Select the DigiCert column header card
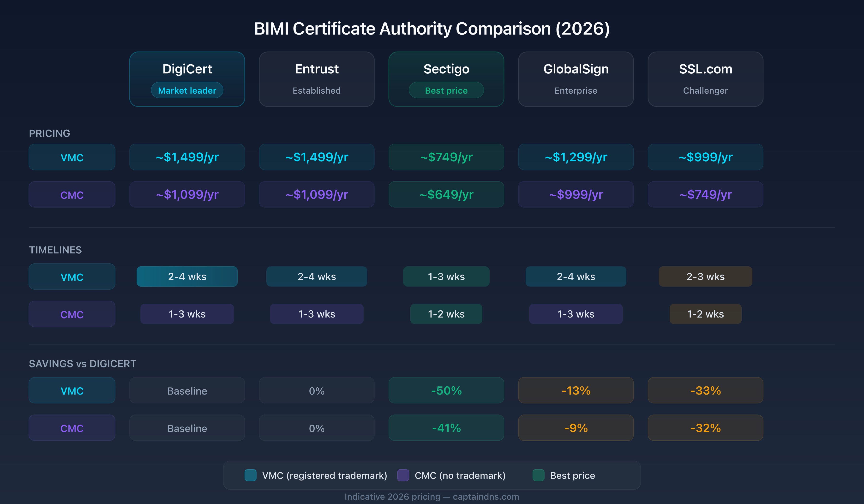Screen dimensions: 864x504 [x=187, y=79]
